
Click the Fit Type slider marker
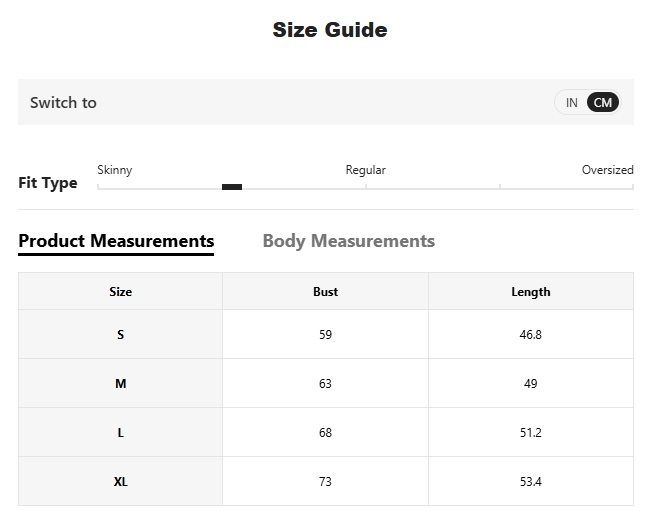(x=232, y=187)
